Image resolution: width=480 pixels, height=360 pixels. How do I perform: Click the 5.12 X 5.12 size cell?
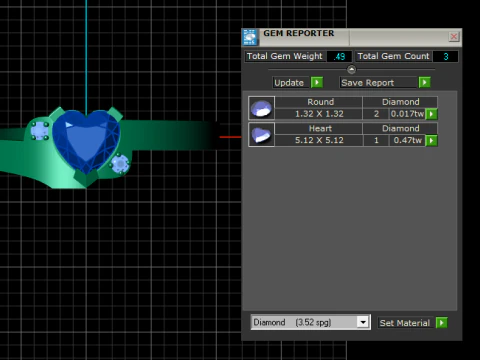(319, 140)
